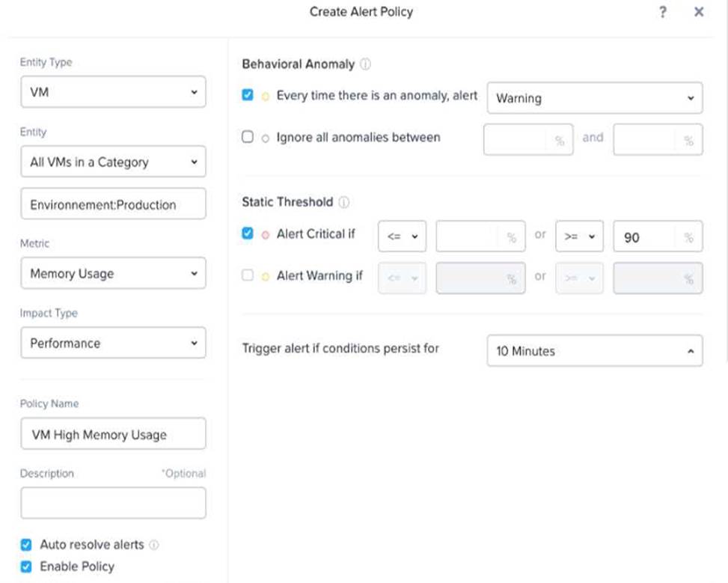
Task: Click the yellow anomaly alert indicator circle
Action: point(265,97)
